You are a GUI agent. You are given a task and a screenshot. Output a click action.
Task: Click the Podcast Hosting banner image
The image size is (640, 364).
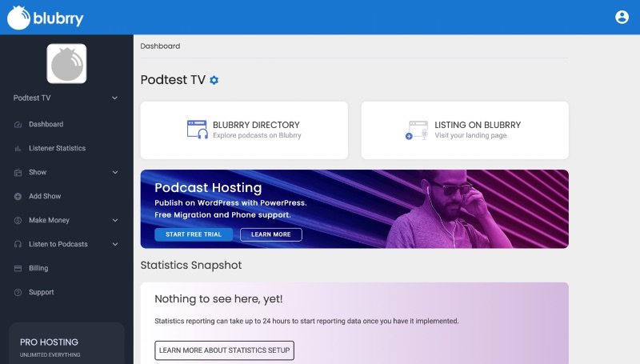click(x=354, y=209)
